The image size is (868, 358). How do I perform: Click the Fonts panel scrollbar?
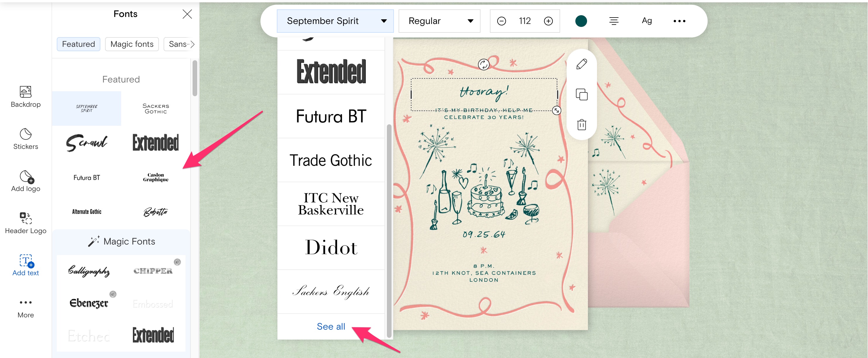tap(194, 78)
